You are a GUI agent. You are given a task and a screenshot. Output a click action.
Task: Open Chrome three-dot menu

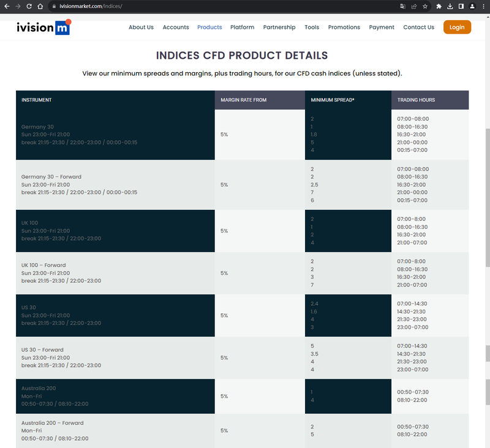coord(483,6)
